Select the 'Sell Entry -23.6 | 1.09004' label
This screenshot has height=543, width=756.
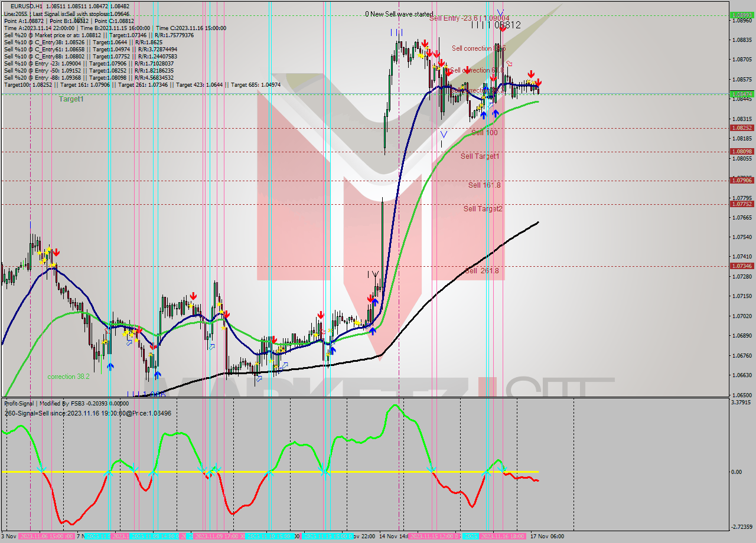click(x=469, y=18)
